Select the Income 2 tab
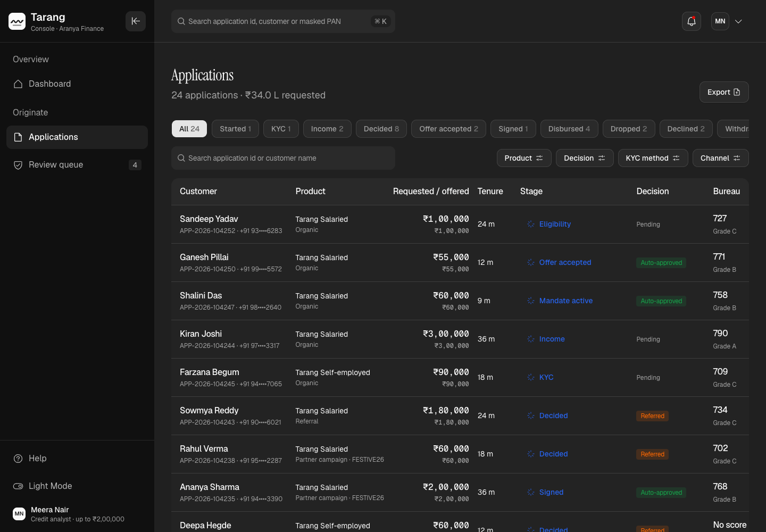This screenshot has height=532, width=766. click(327, 129)
